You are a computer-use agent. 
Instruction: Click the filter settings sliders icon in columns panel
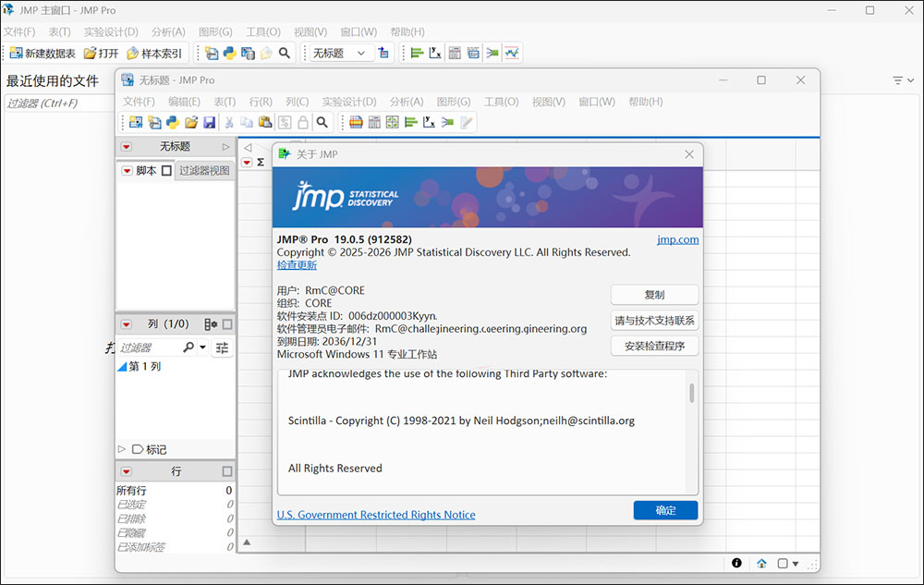click(222, 347)
